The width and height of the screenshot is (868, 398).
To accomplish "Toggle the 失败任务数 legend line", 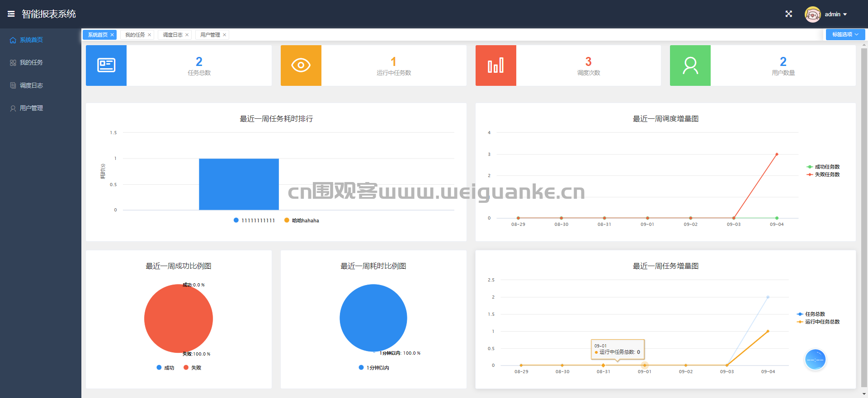I will tap(823, 174).
